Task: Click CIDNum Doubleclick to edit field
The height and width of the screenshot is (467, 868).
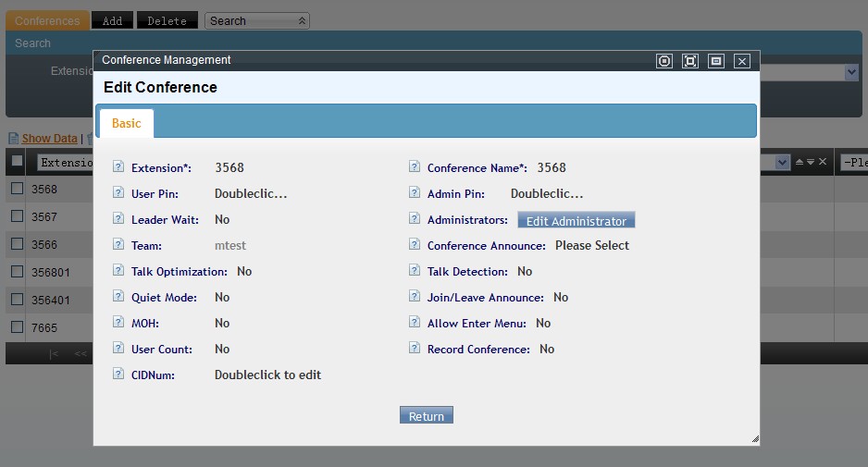Action: click(267, 375)
